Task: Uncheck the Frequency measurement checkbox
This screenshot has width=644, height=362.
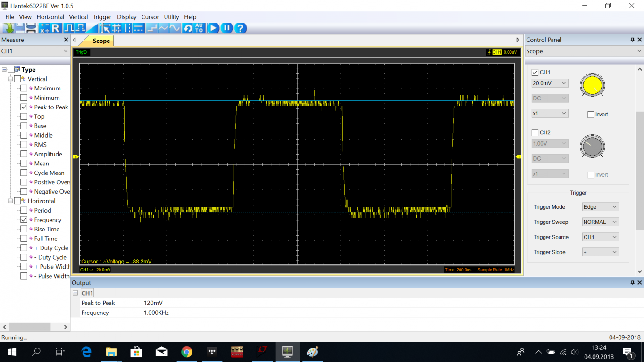Action: tap(24, 220)
